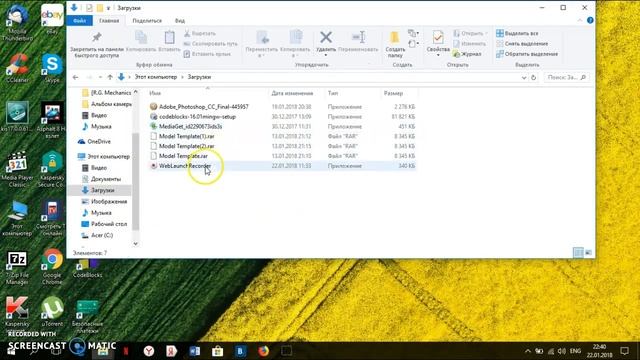Switch to details view toggle
This screenshot has width=640, height=360.
click(578, 253)
